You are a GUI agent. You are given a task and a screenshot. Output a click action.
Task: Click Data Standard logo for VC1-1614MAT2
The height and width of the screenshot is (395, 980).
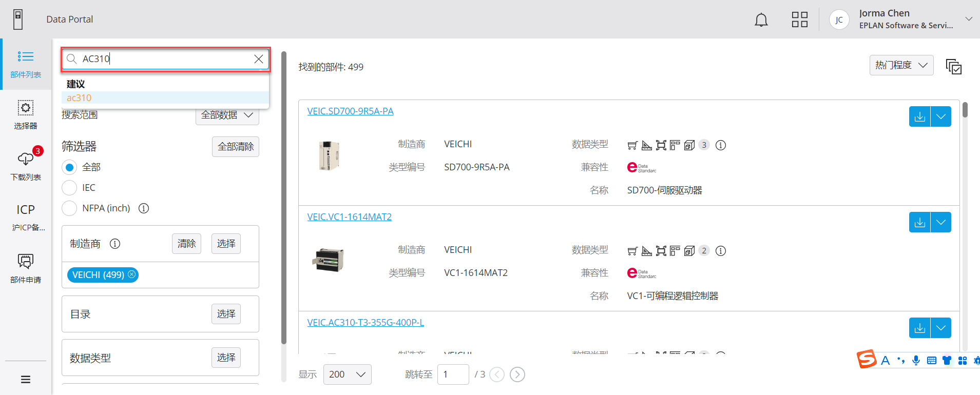(x=642, y=273)
